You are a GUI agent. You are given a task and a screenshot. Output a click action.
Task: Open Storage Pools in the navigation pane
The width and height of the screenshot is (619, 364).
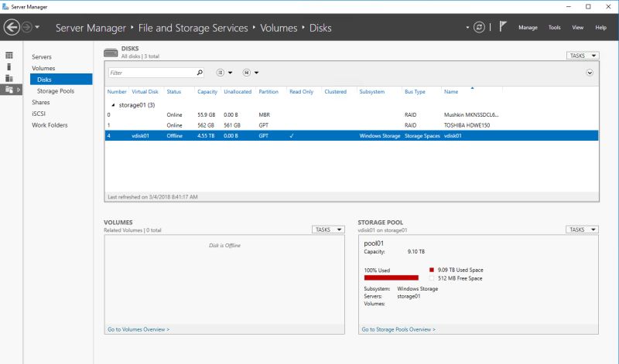pos(56,90)
